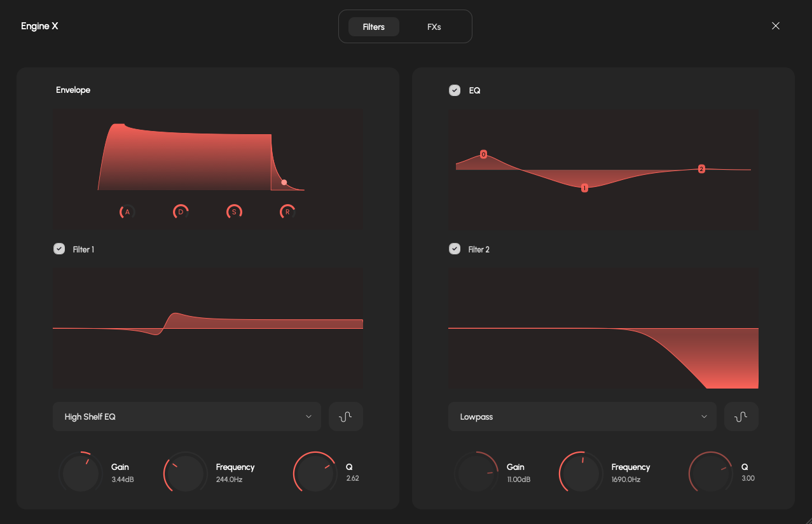Select the Filters tab

click(374, 27)
